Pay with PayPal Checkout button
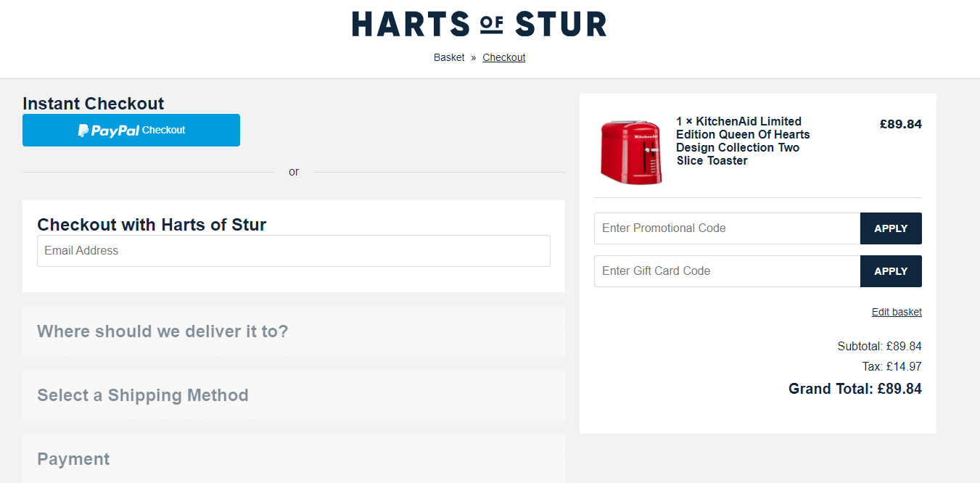The width and height of the screenshot is (980, 483). pos(131,131)
